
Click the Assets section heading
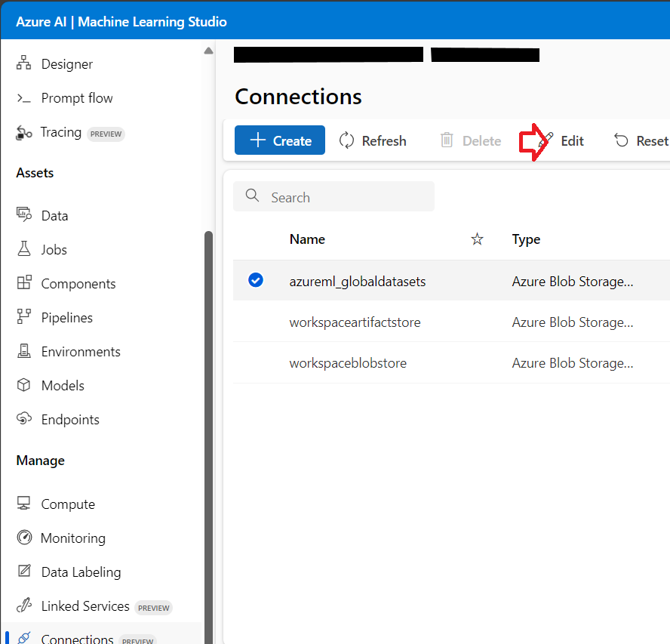(x=35, y=173)
